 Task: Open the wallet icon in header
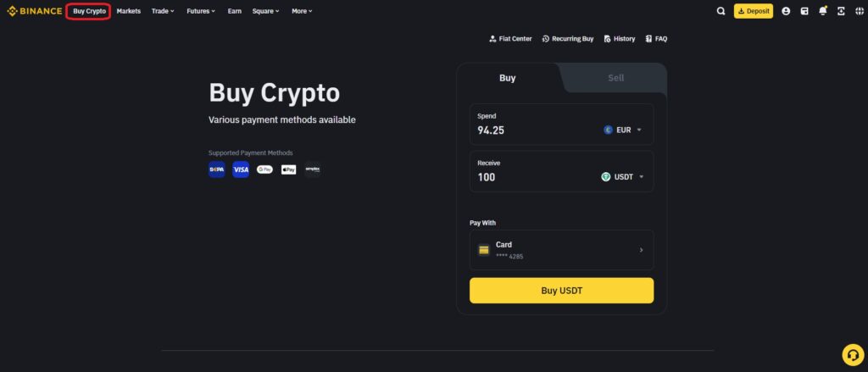point(804,11)
